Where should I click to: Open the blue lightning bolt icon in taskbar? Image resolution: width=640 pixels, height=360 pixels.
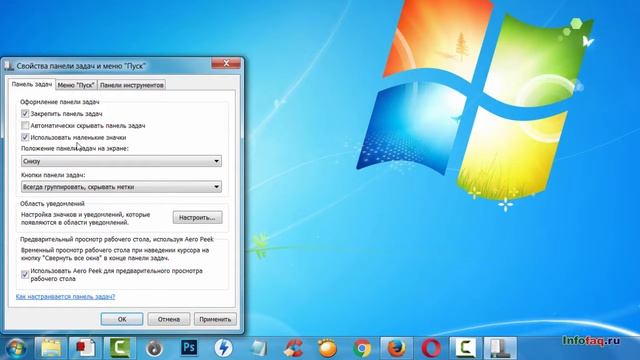click(x=223, y=349)
